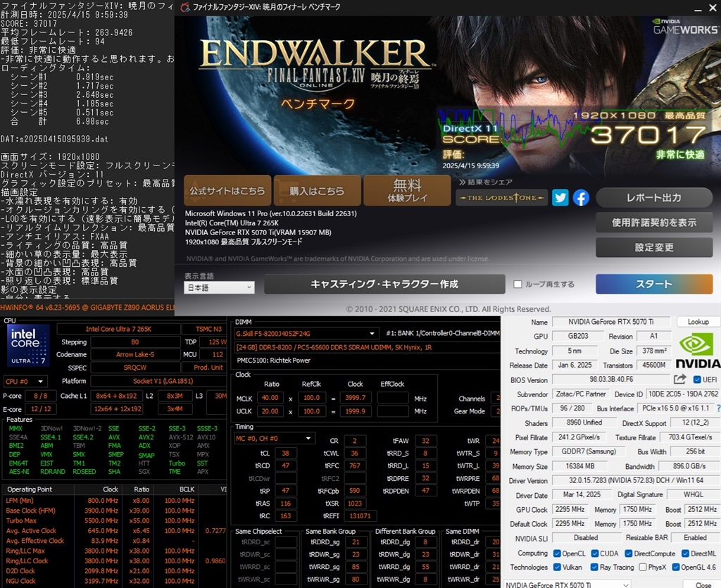Viewport: 721px width, 588px height.
Task: Click the Twitter share icon
Action: click(560, 198)
